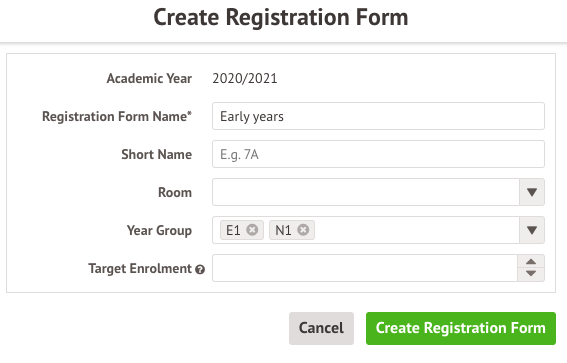Image resolution: width=567 pixels, height=363 pixels.
Task: Click the Target Enrolment number field
Action: (x=365, y=268)
